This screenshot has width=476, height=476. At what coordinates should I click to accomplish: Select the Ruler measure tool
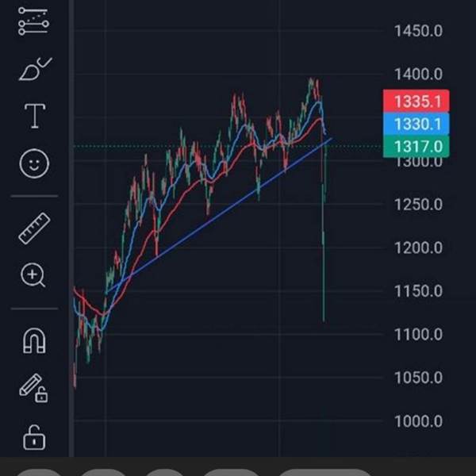34,228
